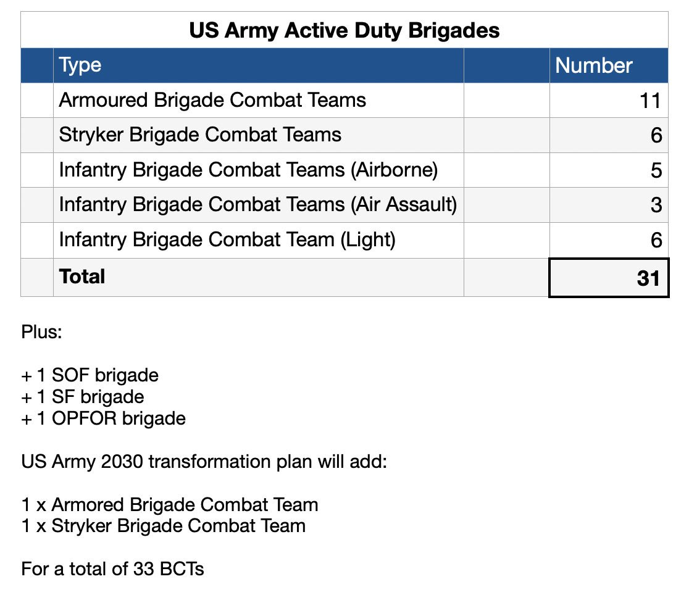Image resolution: width=689 pixels, height=616 pixels.
Task: Select 'Infantry Brigade Combat Teams (Air Assault)' cell
Action: (258, 205)
